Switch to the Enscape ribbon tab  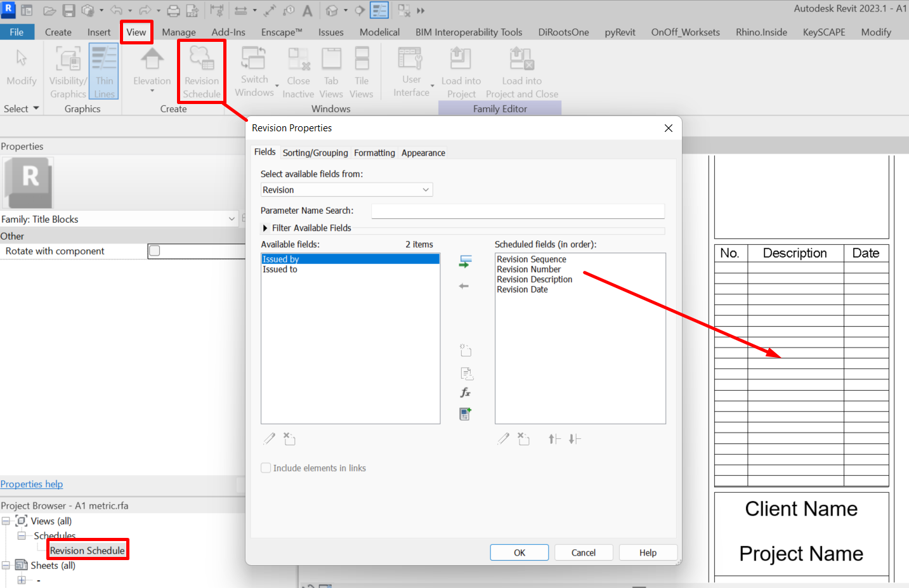[282, 32]
